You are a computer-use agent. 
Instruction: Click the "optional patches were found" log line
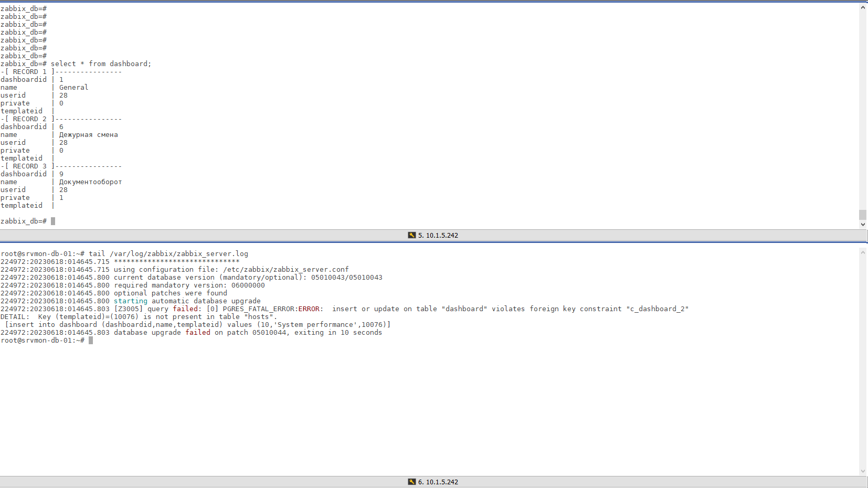[x=171, y=293]
